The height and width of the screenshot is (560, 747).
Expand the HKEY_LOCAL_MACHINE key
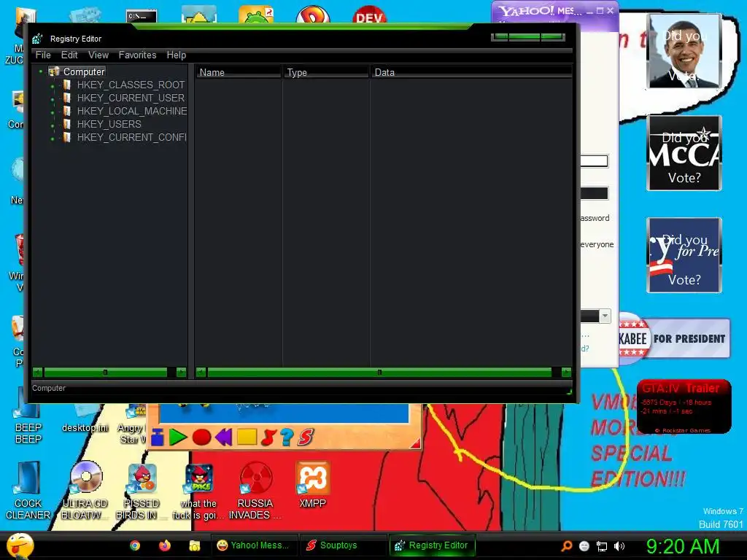click(x=53, y=112)
